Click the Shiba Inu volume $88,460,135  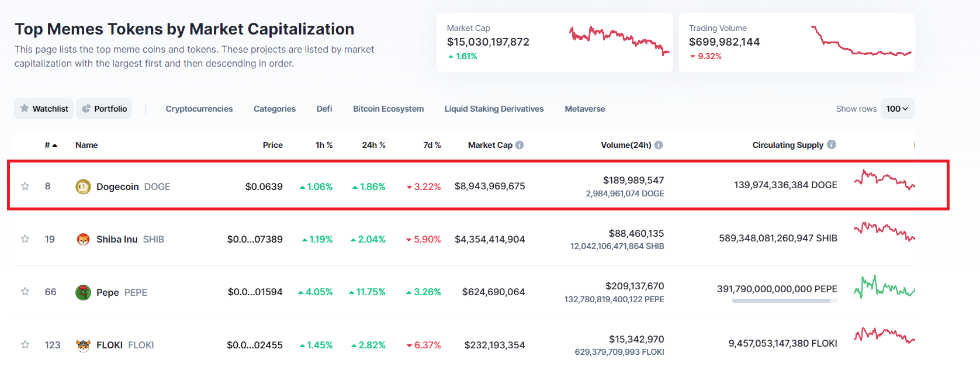click(x=636, y=233)
